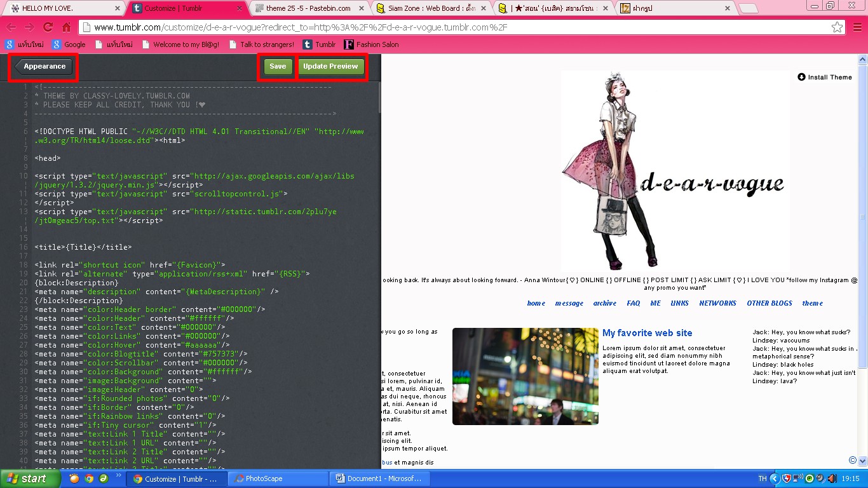Viewport: 868px width, 488px height.
Task: Reload the page with the refresh icon
Action: pyautogui.click(x=48, y=27)
